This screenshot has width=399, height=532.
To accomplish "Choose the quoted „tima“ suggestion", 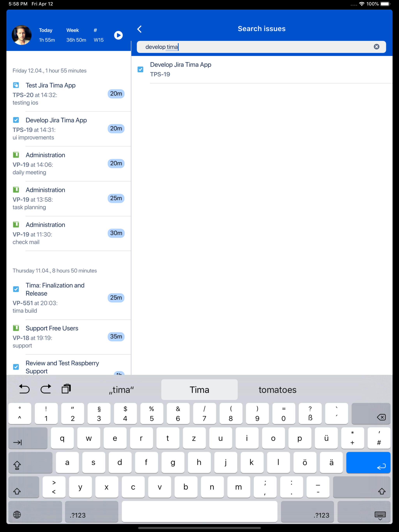I will tap(121, 390).
